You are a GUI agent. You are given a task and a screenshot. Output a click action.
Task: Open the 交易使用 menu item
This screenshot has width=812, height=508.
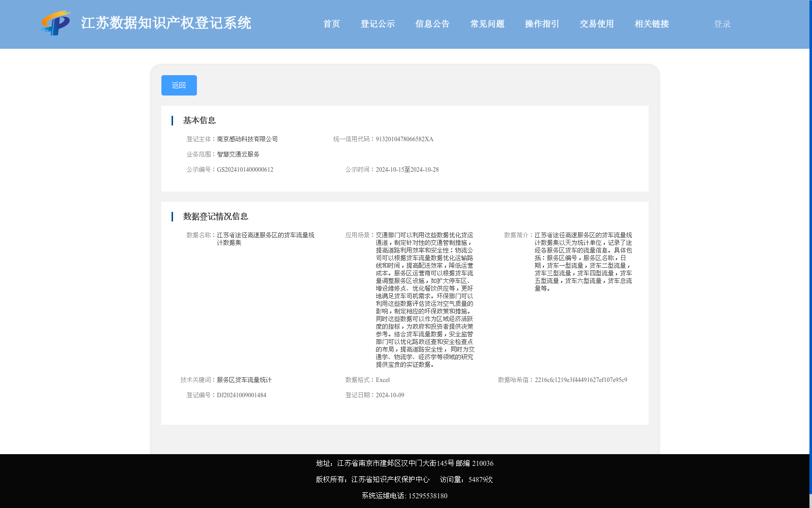point(597,24)
